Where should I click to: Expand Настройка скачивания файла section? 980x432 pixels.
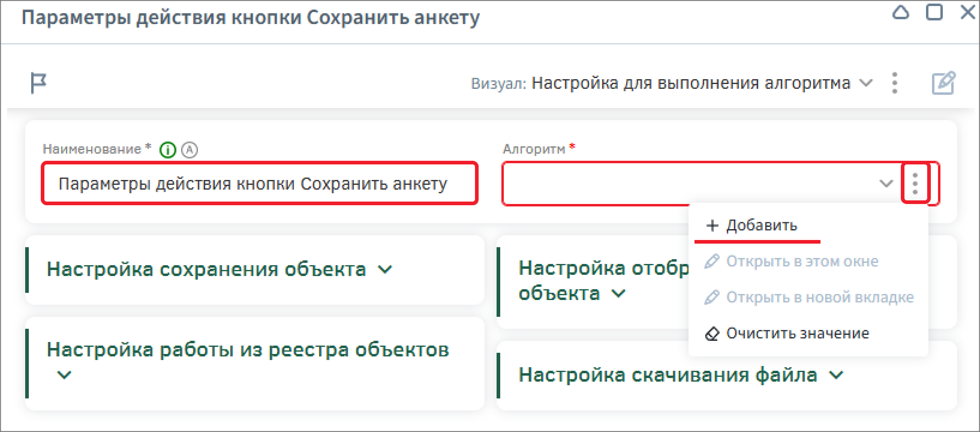click(x=836, y=375)
